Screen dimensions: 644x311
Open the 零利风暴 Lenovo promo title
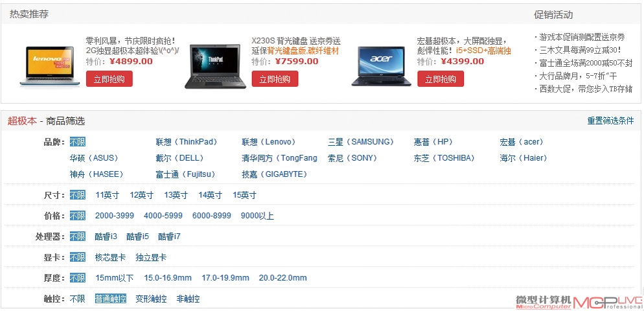132,46
